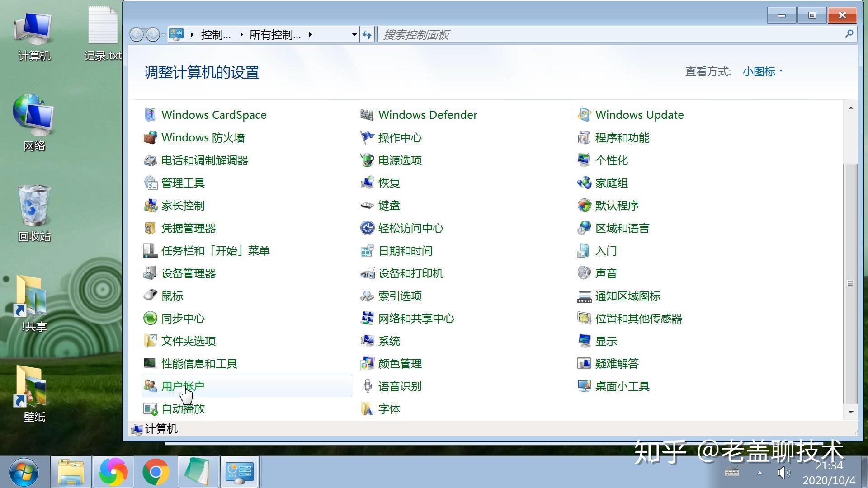Open the 入门 link
Image resolution: width=868 pixels, height=488 pixels.
tap(606, 251)
